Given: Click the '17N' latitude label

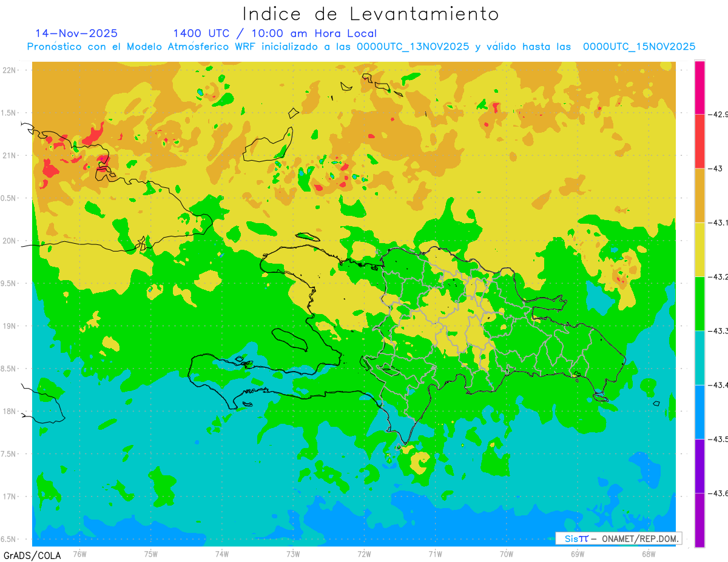Looking at the screenshot, I should tap(9, 497).
